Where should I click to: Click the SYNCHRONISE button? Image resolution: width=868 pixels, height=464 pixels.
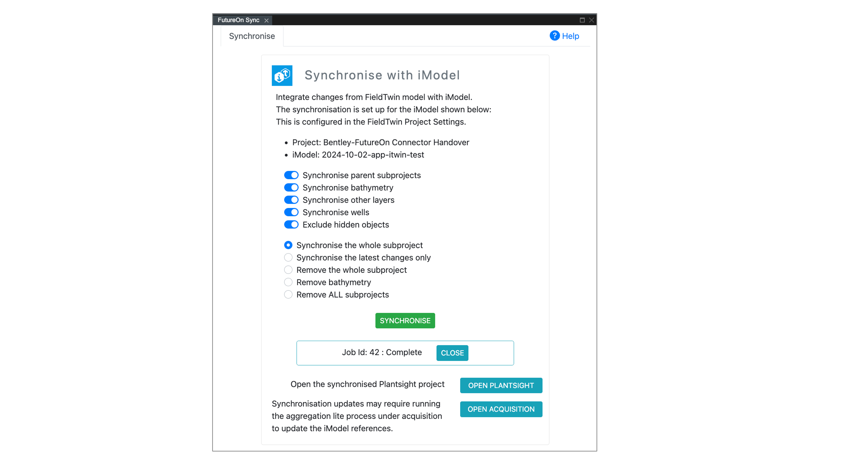(405, 321)
